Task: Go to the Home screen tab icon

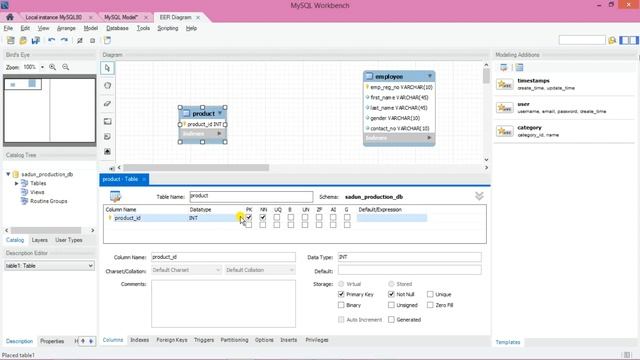Action: click(10, 17)
